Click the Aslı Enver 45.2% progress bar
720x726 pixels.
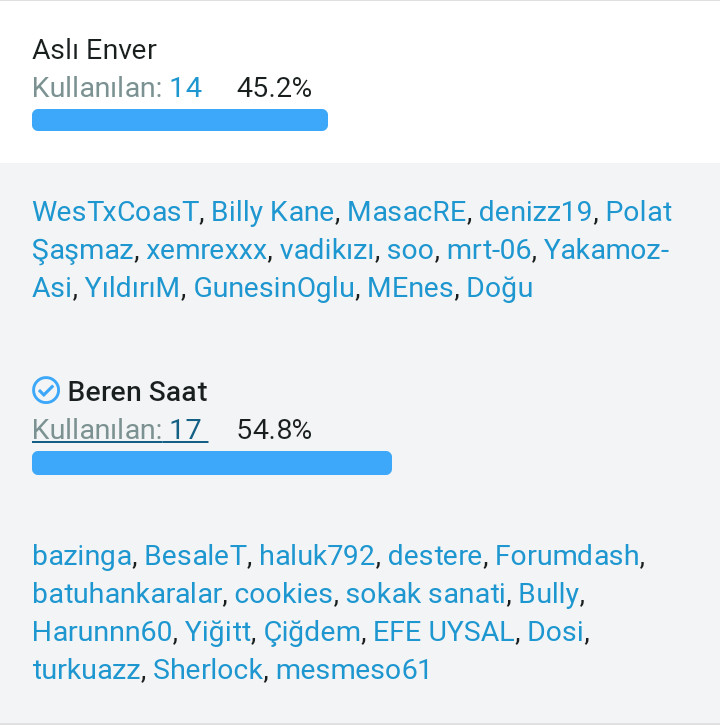pos(180,120)
